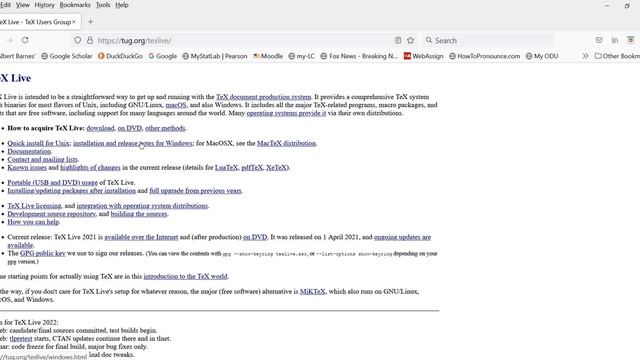Open Known issues link
This screenshot has width=640, height=360.
coord(27,167)
